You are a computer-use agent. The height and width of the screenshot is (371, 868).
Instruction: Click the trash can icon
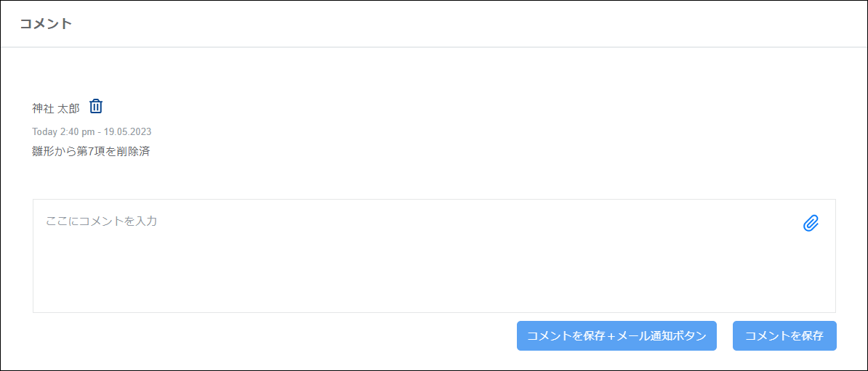(x=96, y=107)
